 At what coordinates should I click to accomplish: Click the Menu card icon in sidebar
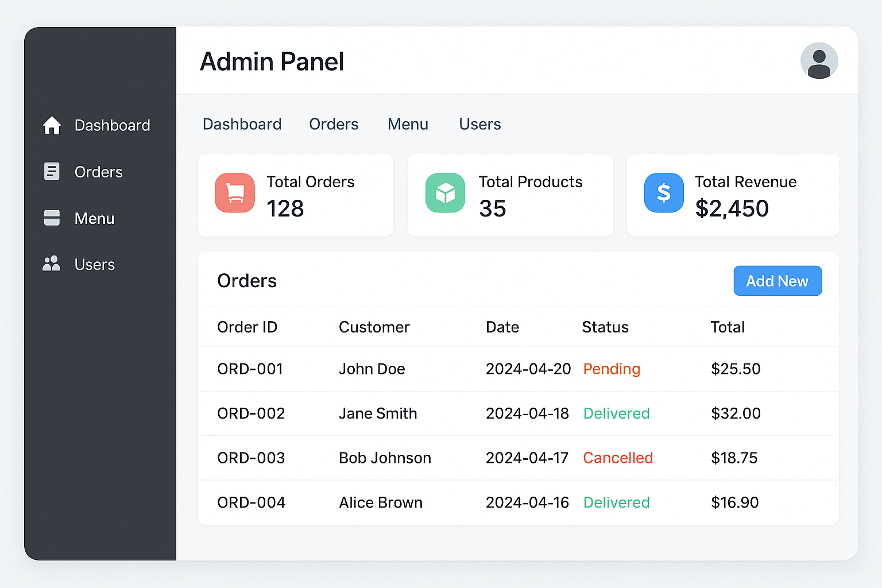[x=52, y=218]
